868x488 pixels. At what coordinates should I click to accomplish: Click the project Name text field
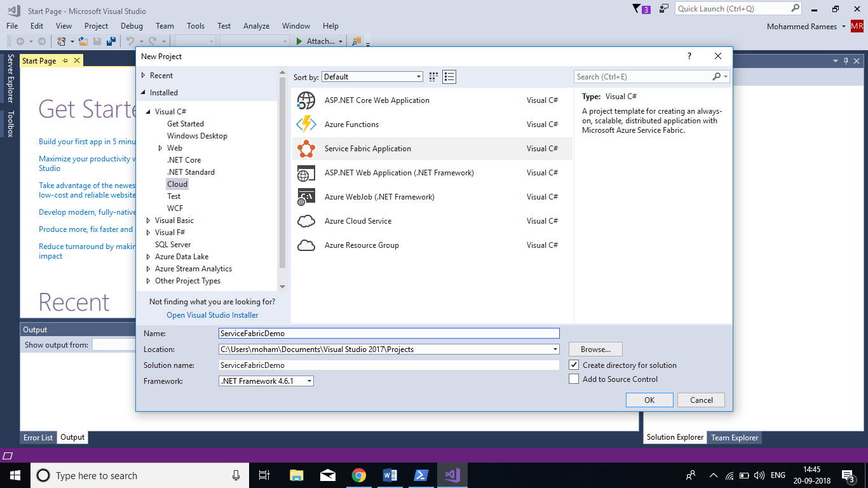[x=388, y=334]
